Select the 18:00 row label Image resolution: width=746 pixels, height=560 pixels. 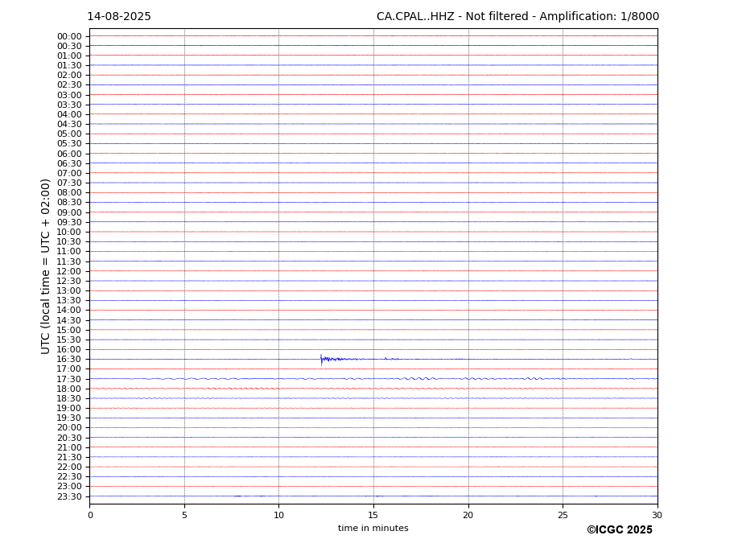point(69,389)
